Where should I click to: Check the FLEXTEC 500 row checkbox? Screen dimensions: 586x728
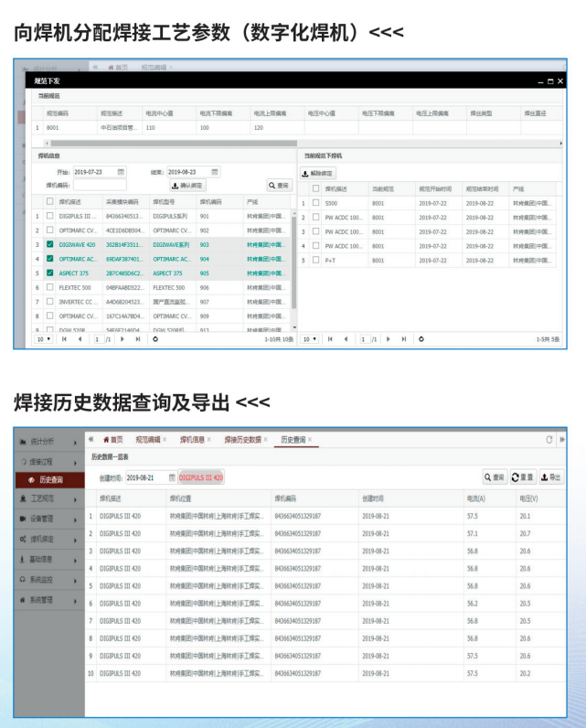(49, 287)
